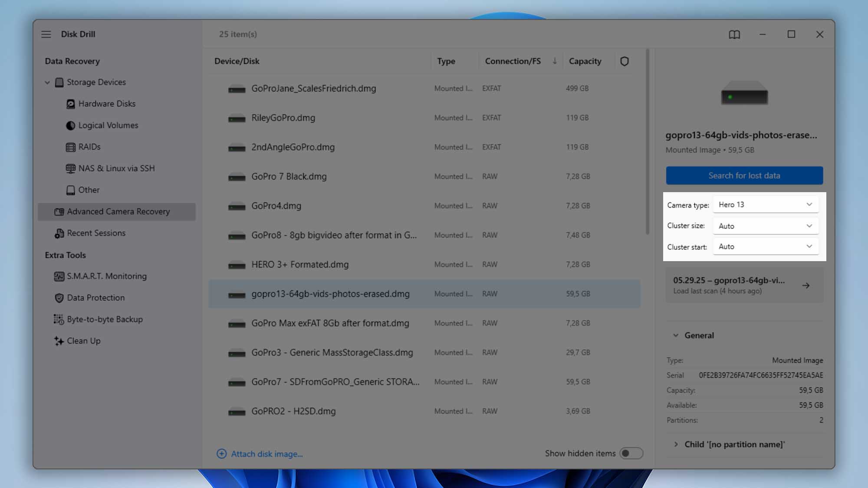Select GoProJane_ScalesFriedrich.dmg row
Screen dimensions: 868x488
coord(424,88)
